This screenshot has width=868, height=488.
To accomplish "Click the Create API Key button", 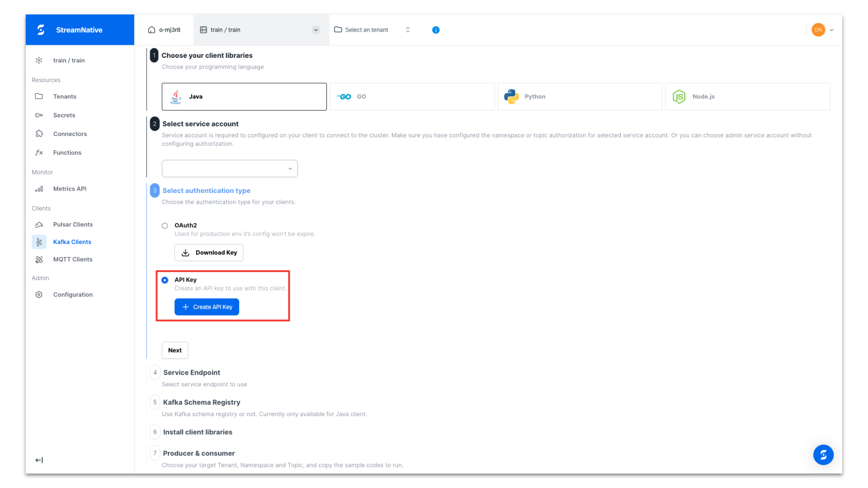I will (207, 307).
